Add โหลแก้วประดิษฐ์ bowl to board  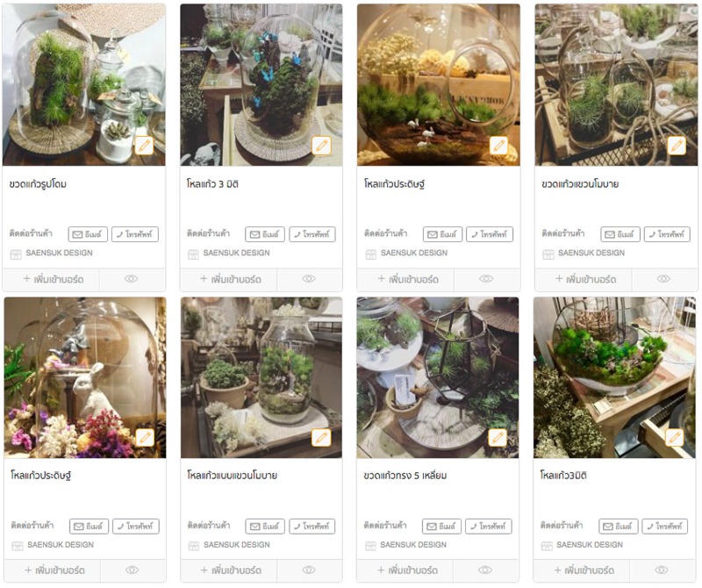(x=408, y=279)
